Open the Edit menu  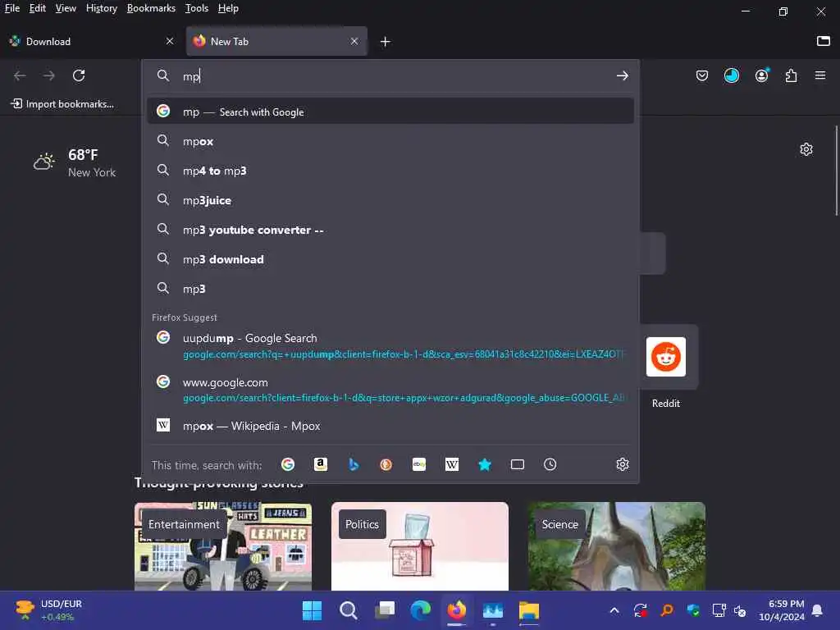pyautogui.click(x=38, y=8)
